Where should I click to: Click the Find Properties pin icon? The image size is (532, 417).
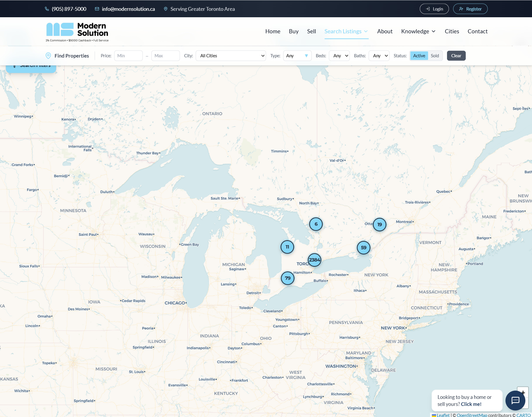(x=48, y=56)
